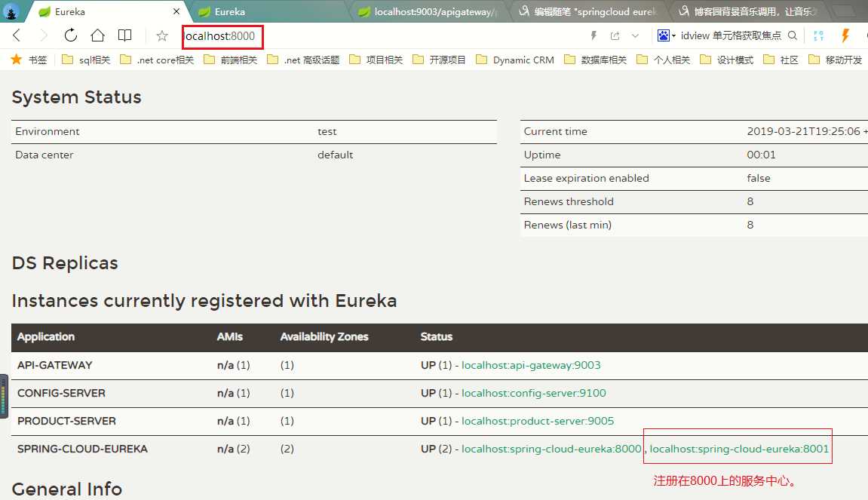Image resolution: width=868 pixels, height=500 pixels.
Task: Click the screenshot tool icon in toolbar
Action: (x=819, y=36)
